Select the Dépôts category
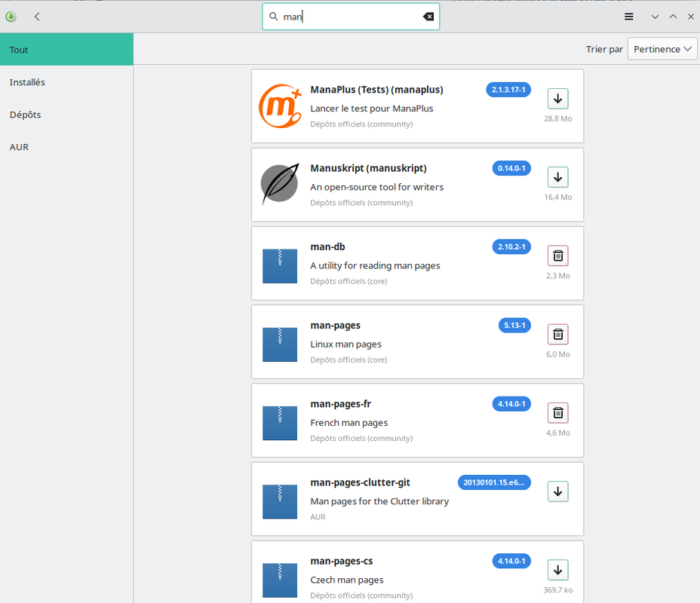 pos(66,115)
